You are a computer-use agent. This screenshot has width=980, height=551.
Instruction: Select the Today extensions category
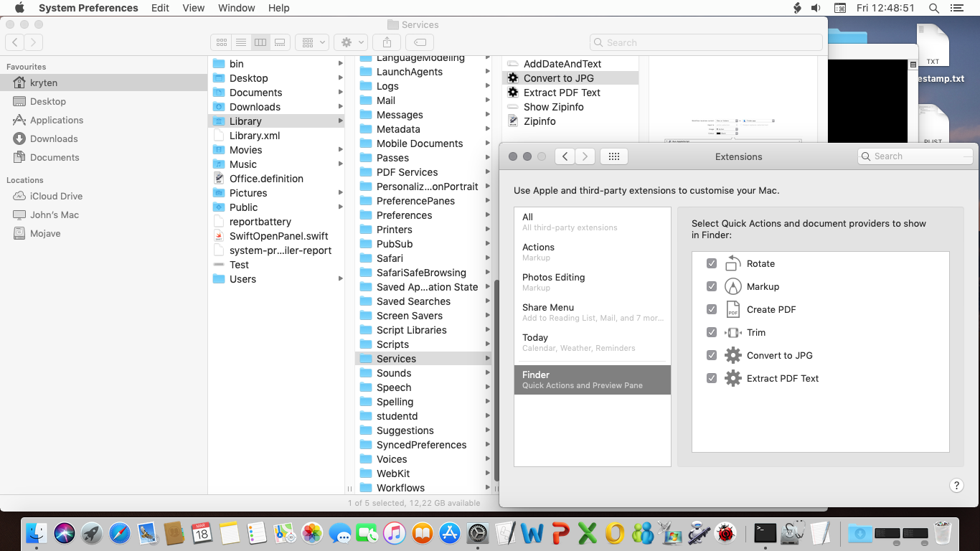coord(593,342)
